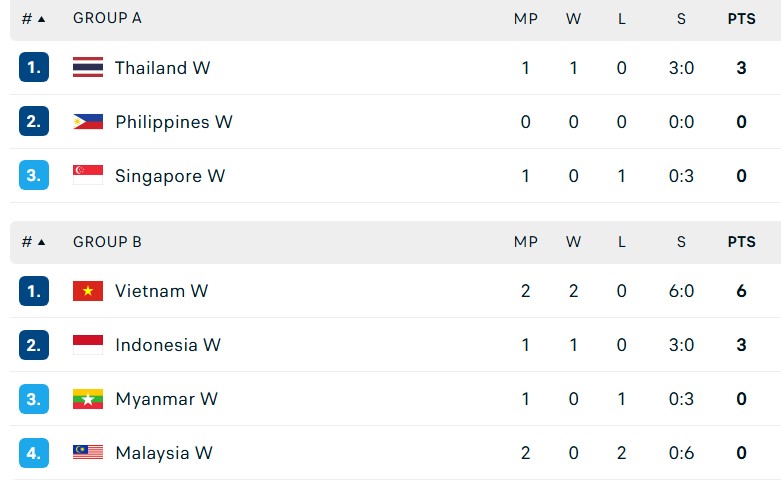Viewport: 781px width, 481px height.
Task: Click Group B MP column header
Action: pyautogui.click(x=525, y=242)
